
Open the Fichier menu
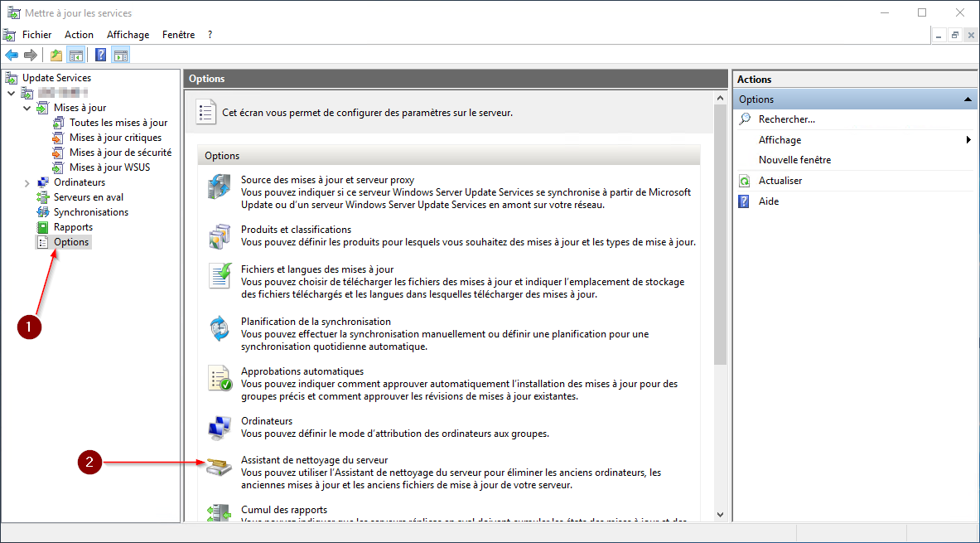[36, 35]
